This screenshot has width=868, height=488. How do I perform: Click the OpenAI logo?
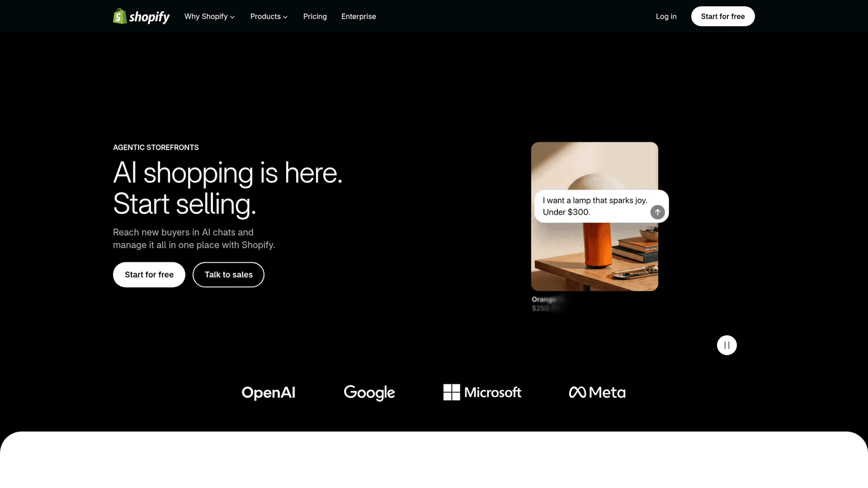coord(269,392)
